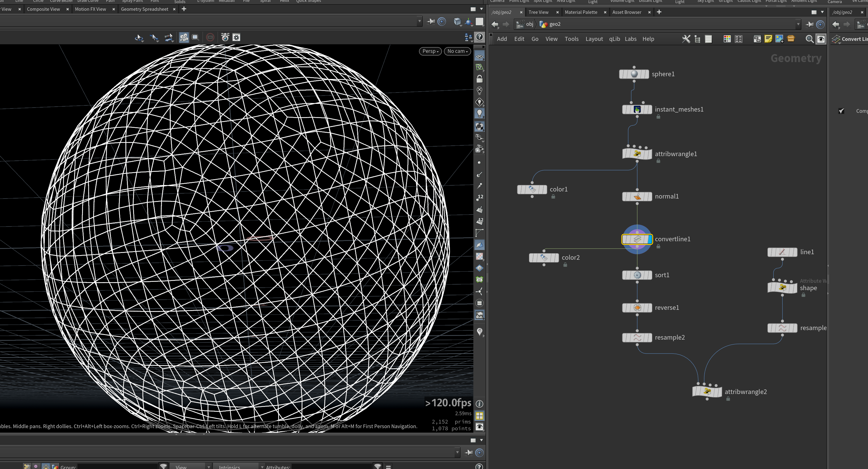Click the obj path breadcrumb button

(525, 24)
